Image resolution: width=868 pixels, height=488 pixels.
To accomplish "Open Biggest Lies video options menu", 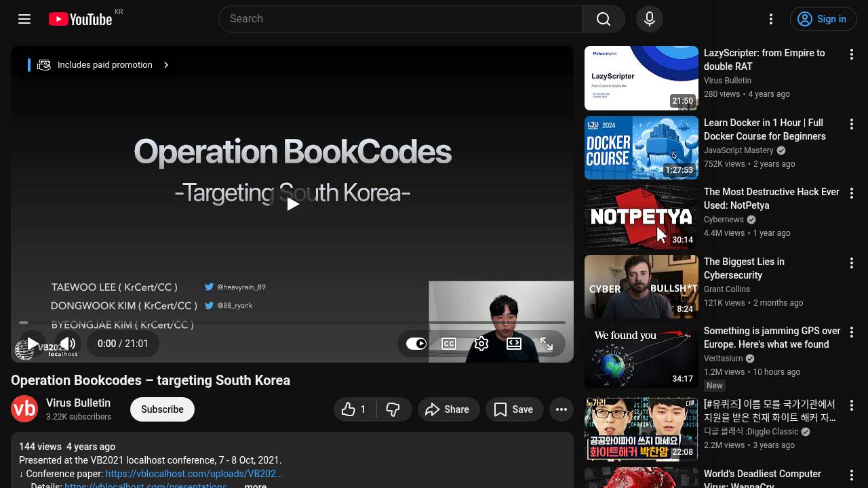I will coord(852,263).
